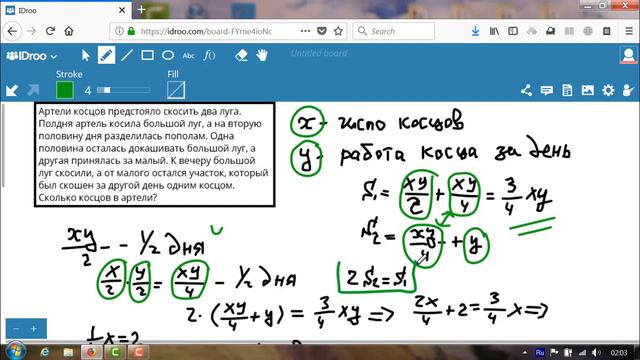Choose the rectangle shape tool
640x360 pixels.
(x=147, y=56)
